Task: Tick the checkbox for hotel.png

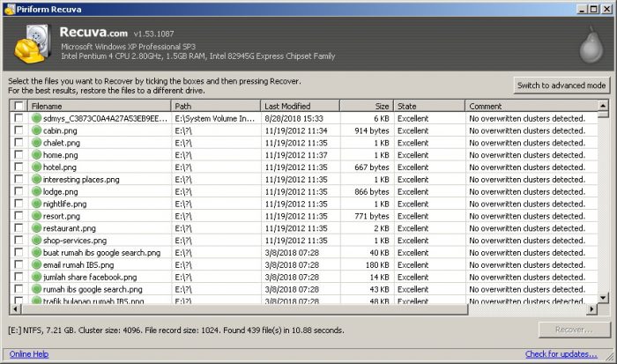Action: [x=19, y=167]
